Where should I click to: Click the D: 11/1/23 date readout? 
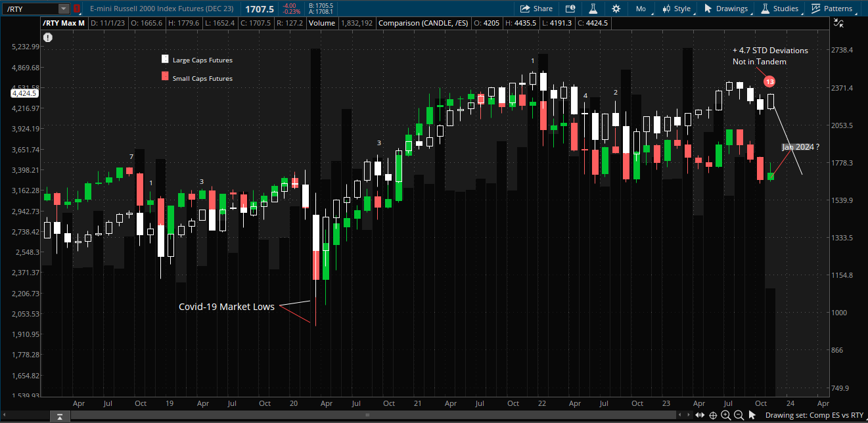[108, 23]
